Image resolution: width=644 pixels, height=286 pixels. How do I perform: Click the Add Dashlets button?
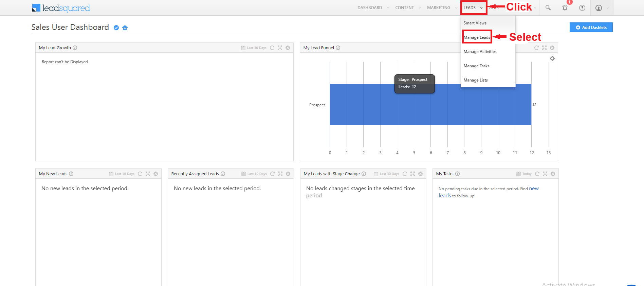tap(591, 28)
